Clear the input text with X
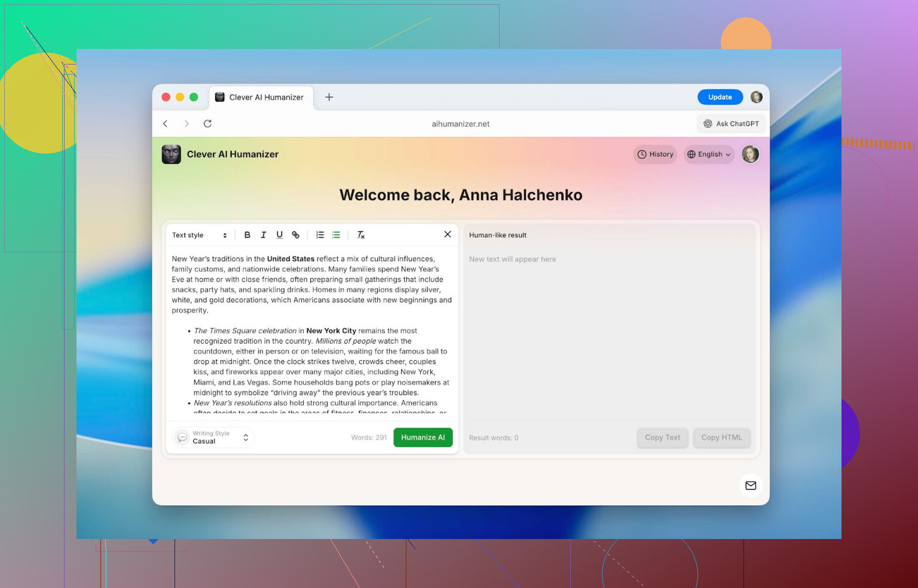918x588 pixels. click(x=448, y=234)
